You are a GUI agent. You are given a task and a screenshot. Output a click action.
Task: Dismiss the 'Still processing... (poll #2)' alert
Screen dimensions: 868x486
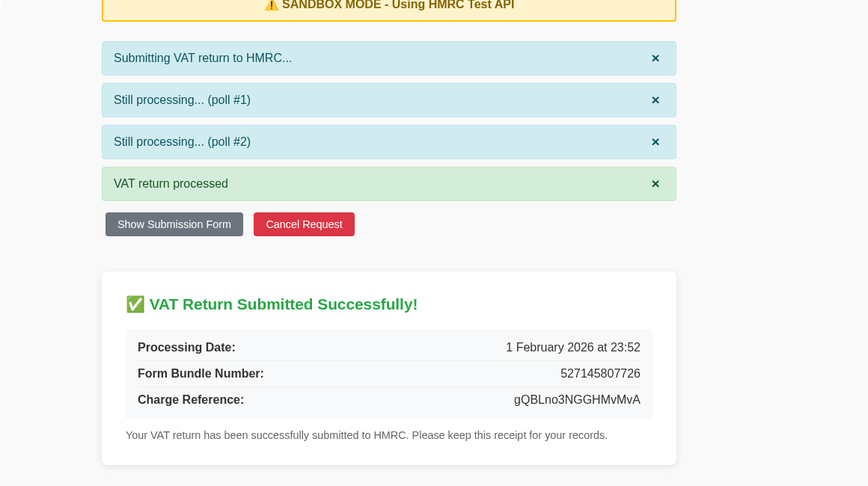655,141
